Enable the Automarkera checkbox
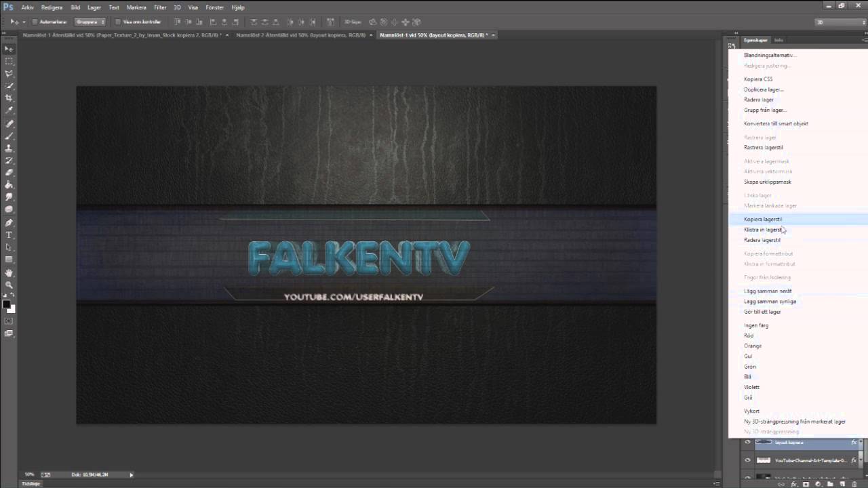The height and width of the screenshot is (488, 868). coord(35,22)
